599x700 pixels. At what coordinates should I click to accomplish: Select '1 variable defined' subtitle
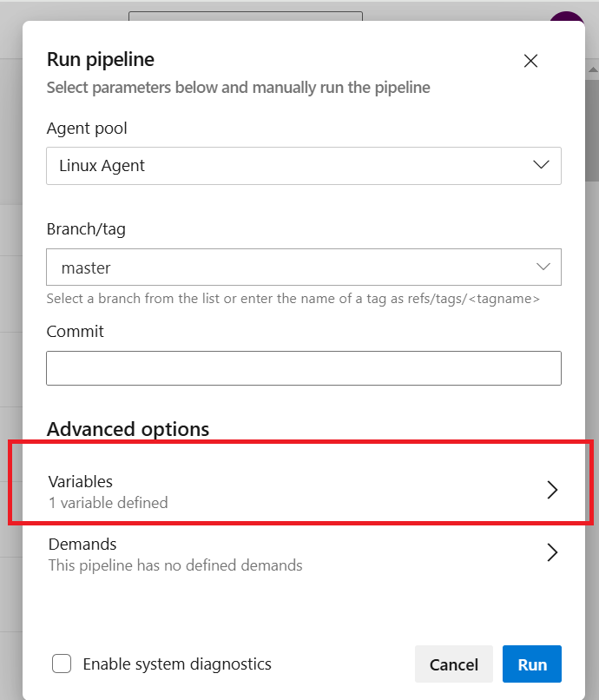coord(108,503)
